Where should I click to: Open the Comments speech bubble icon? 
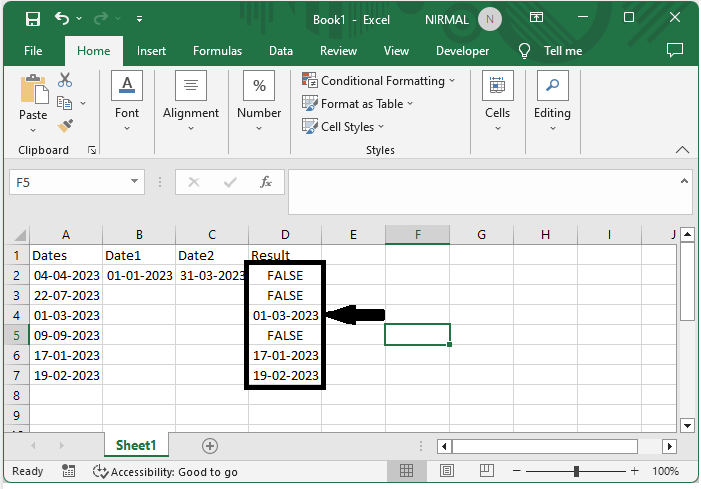pos(675,50)
